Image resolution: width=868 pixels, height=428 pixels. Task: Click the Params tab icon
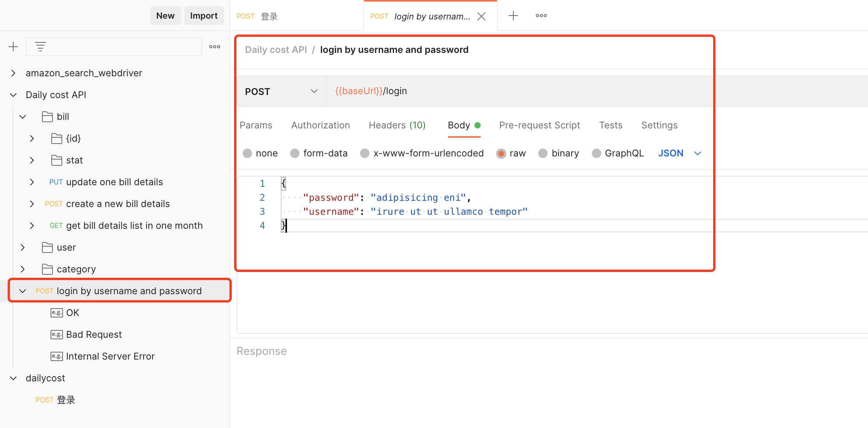point(257,125)
